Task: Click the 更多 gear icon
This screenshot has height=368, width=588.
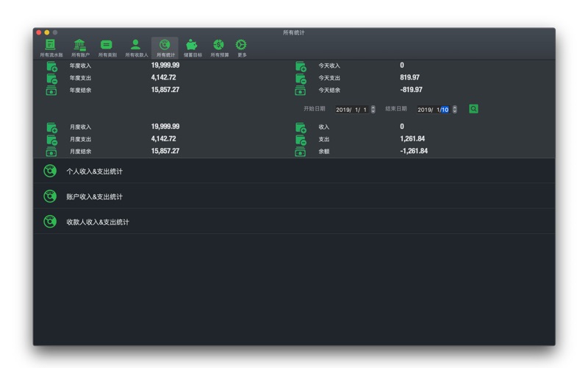Action: coord(241,47)
